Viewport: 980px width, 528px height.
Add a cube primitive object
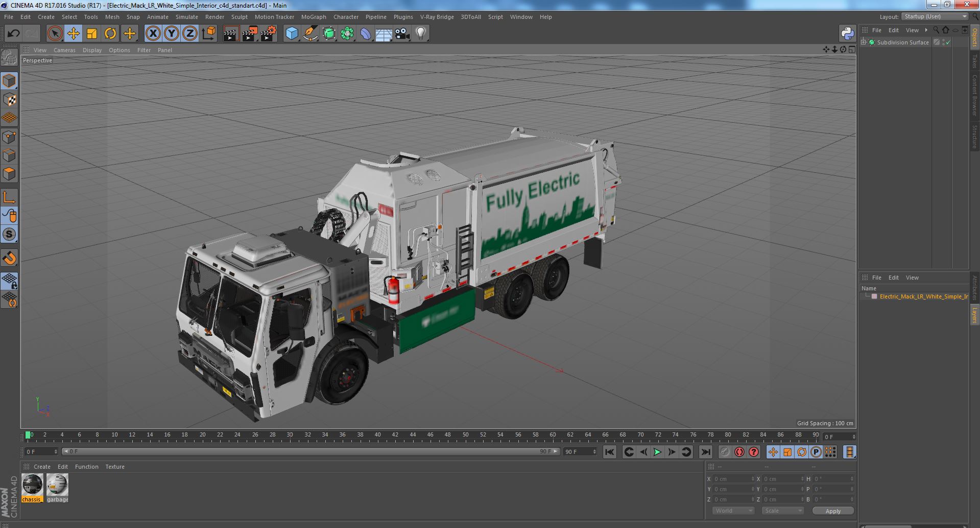pos(292,34)
